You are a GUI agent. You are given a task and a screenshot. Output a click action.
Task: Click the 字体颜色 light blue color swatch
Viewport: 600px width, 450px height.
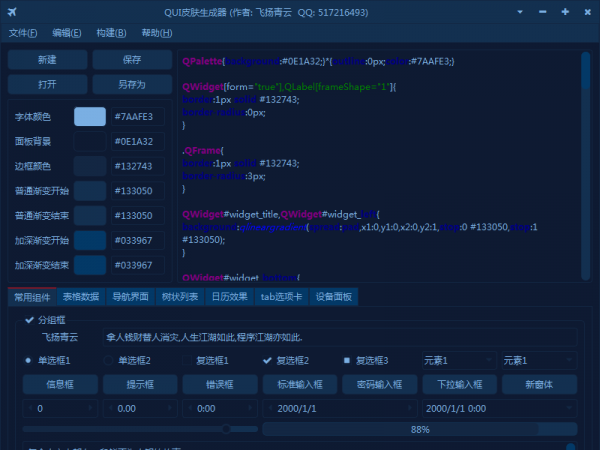[x=90, y=117]
